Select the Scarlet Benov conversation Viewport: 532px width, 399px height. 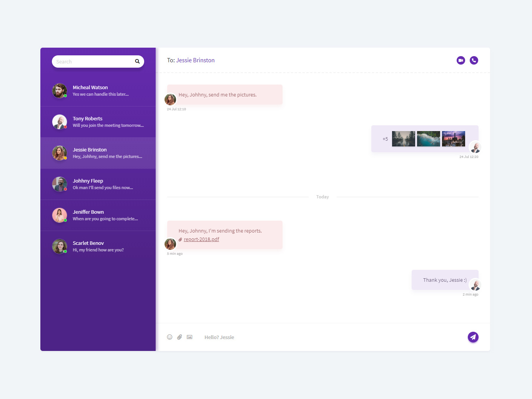98,246
